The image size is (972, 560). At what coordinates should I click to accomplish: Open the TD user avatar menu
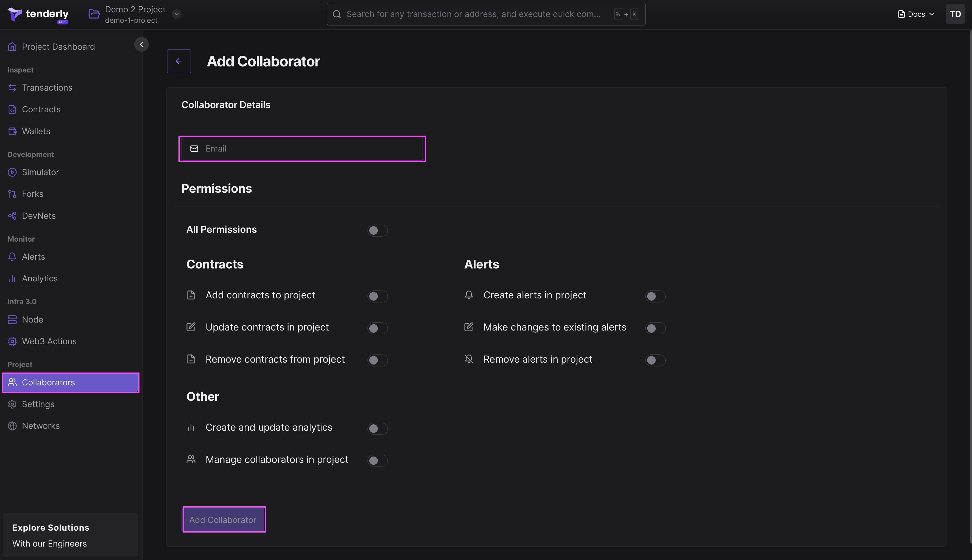click(x=956, y=14)
